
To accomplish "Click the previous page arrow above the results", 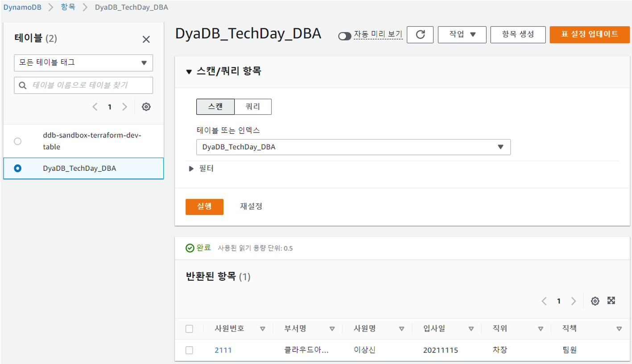I will coord(544,301).
